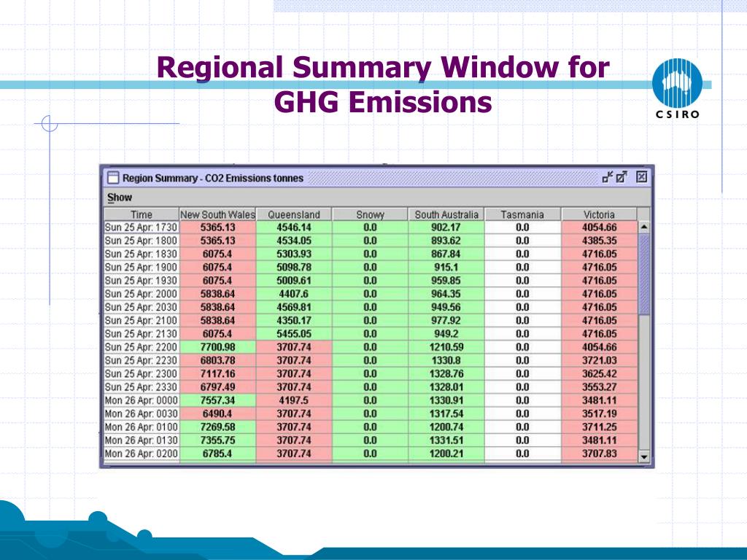Image resolution: width=747 pixels, height=560 pixels.
Task: Select row Sun 25 Apr: 2030
Action: [x=371, y=308]
